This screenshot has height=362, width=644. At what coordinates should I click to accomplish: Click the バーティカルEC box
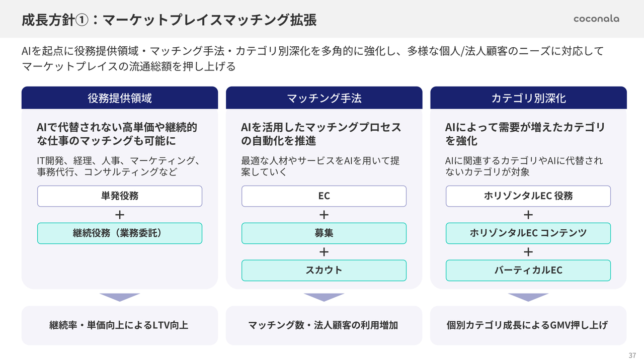(528, 270)
